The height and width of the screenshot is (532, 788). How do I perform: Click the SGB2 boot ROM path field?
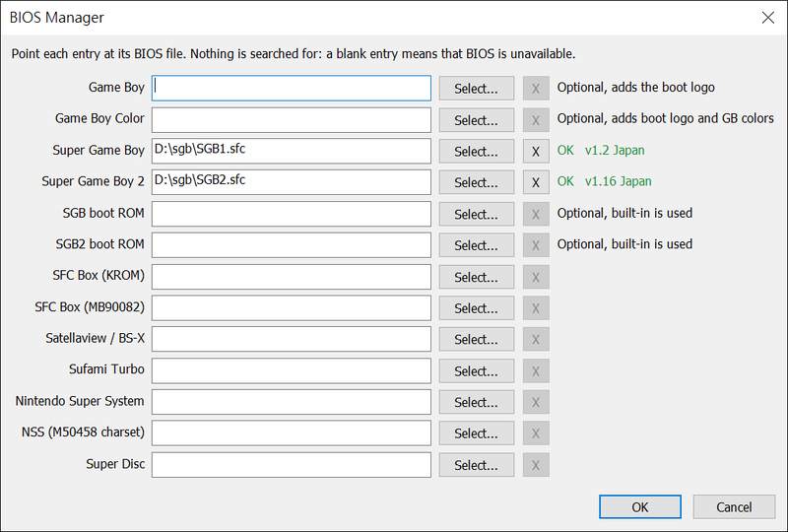[292, 245]
